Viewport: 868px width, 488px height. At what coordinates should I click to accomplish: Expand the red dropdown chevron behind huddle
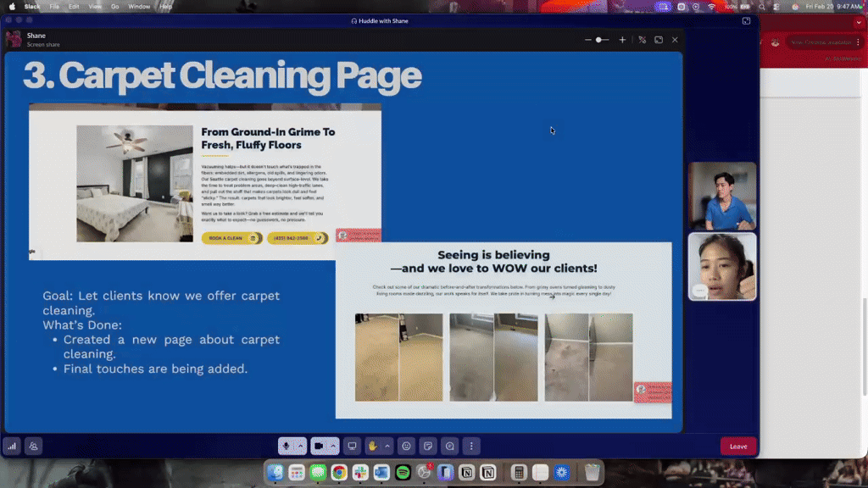click(x=859, y=23)
